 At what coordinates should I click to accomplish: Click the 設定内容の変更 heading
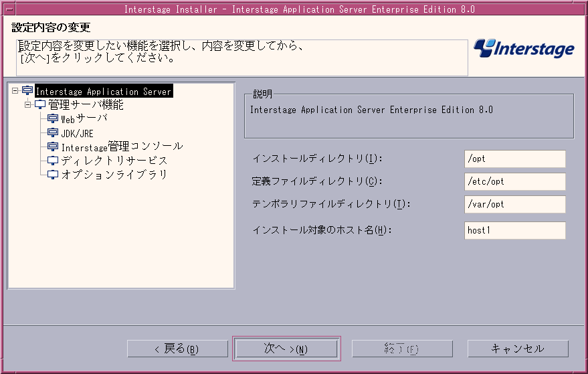pos(51,27)
